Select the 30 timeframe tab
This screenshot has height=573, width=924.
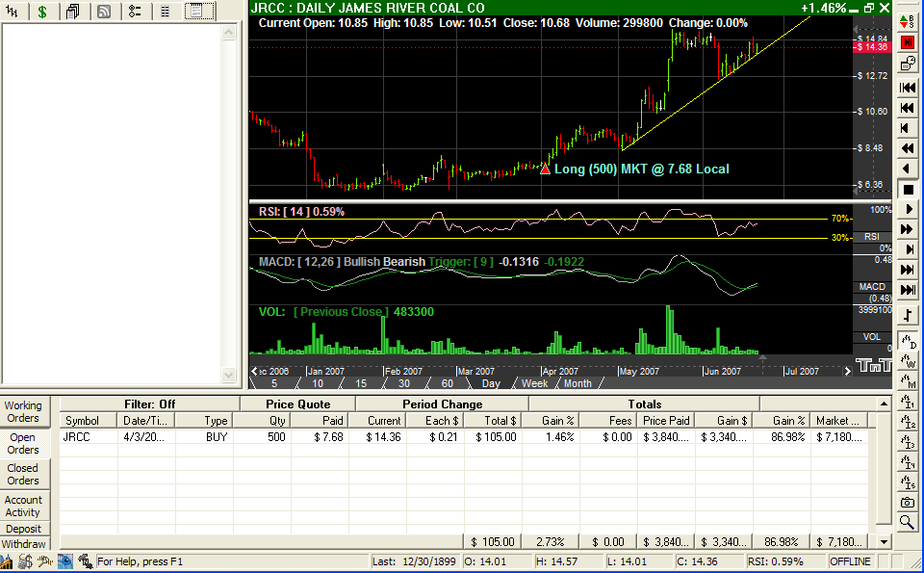pyautogui.click(x=404, y=384)
